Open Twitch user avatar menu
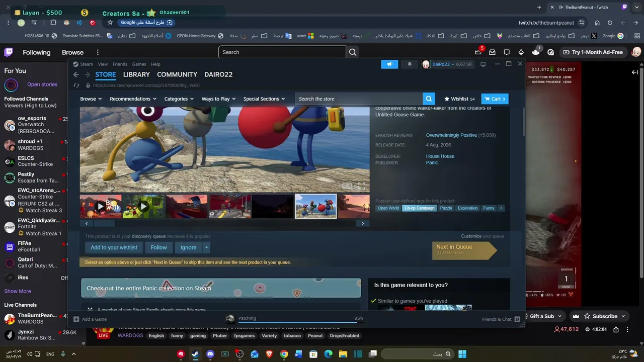 tap(636, 52)
